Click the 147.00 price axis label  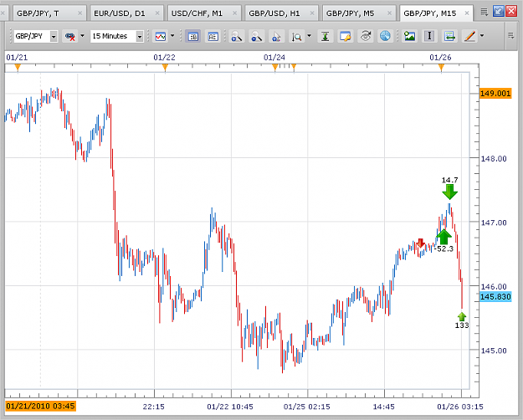[494, 223]
